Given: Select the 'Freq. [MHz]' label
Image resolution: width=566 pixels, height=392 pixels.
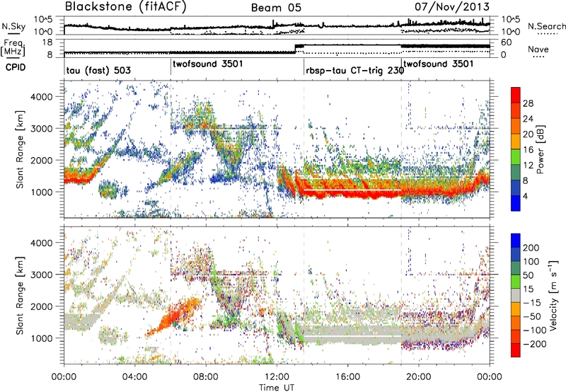Looking at the screenshot, I should pos(13,48).
